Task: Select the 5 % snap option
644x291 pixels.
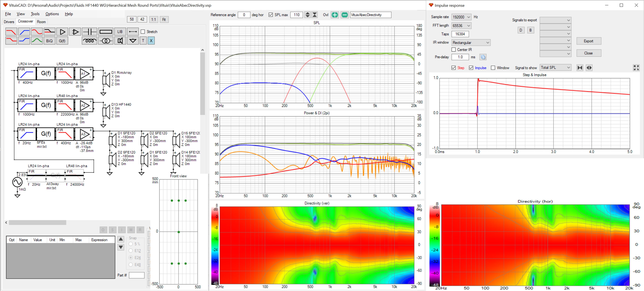Action: pyautogui.click(x=131, y=244)
